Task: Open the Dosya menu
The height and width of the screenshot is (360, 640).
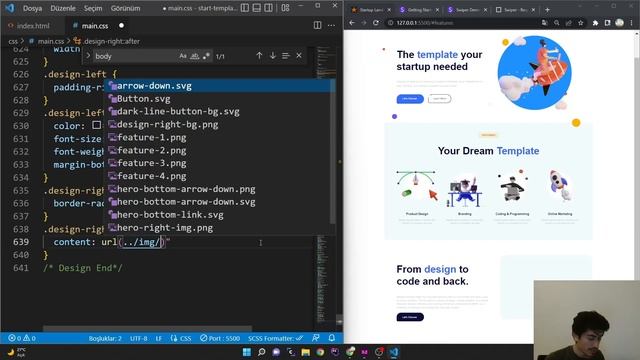Action: click(32, 8)
